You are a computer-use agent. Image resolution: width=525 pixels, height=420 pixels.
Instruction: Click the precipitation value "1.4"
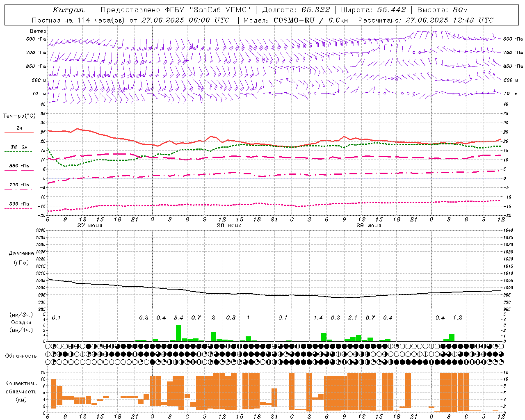[318, 318]
